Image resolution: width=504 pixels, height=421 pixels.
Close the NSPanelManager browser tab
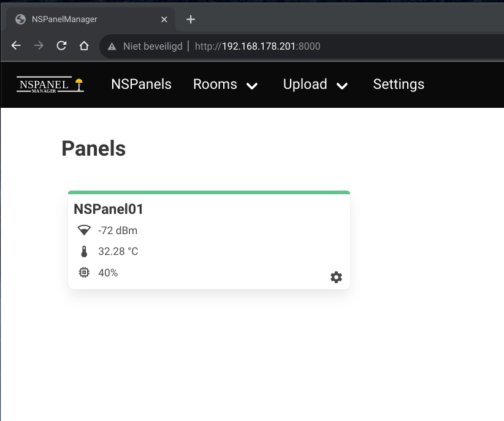pyautogui.click(x=164, y=19)
